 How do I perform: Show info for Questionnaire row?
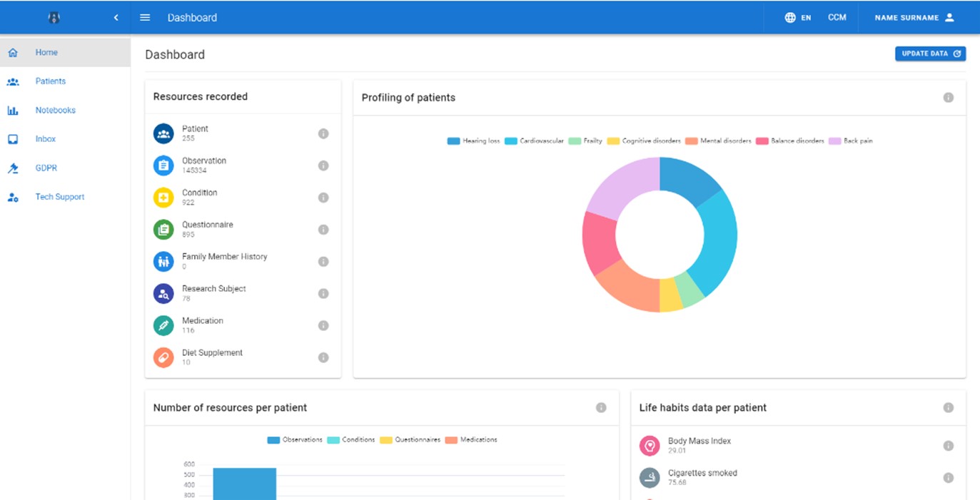point(323,230)
